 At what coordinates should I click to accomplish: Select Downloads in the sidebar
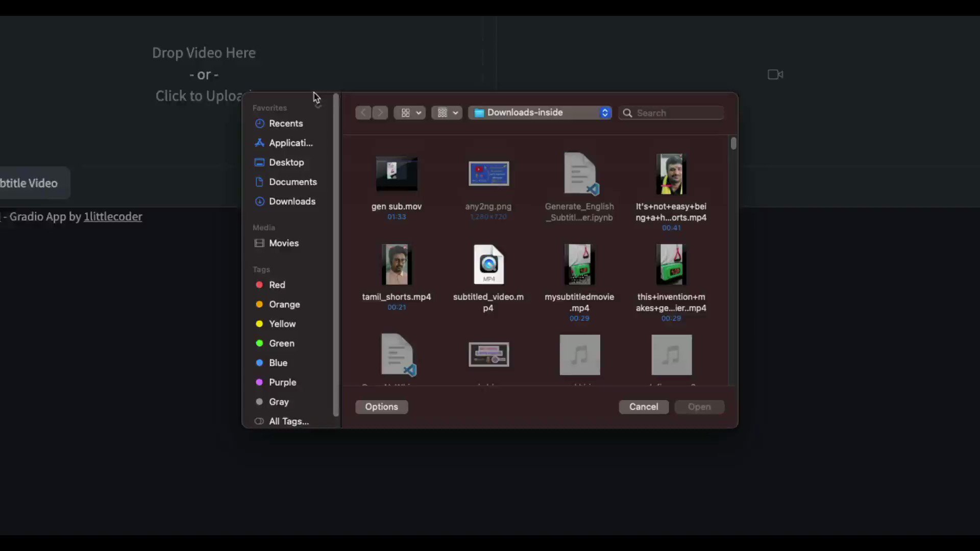291,202
